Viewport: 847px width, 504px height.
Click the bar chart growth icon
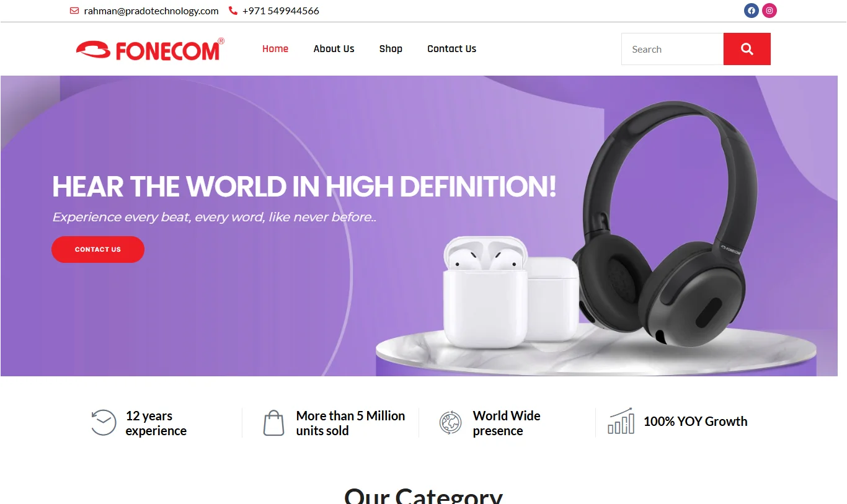click(x=621, y=421)
